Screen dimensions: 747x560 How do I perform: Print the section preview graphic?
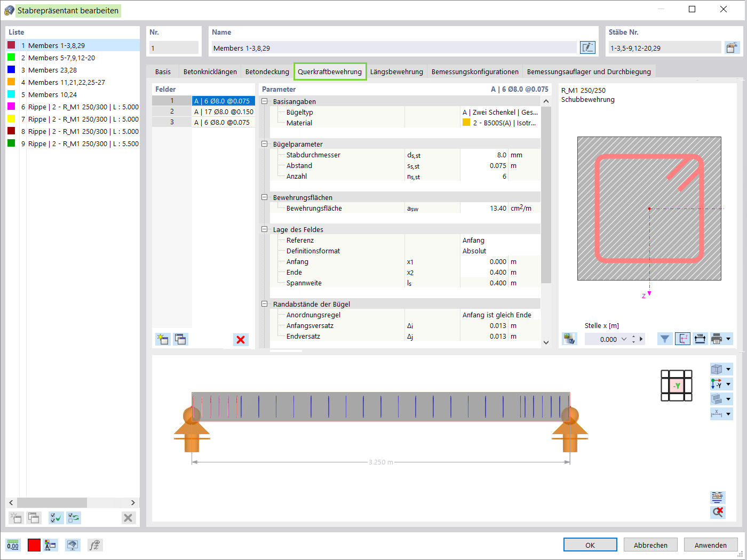[x=717, y=339]
